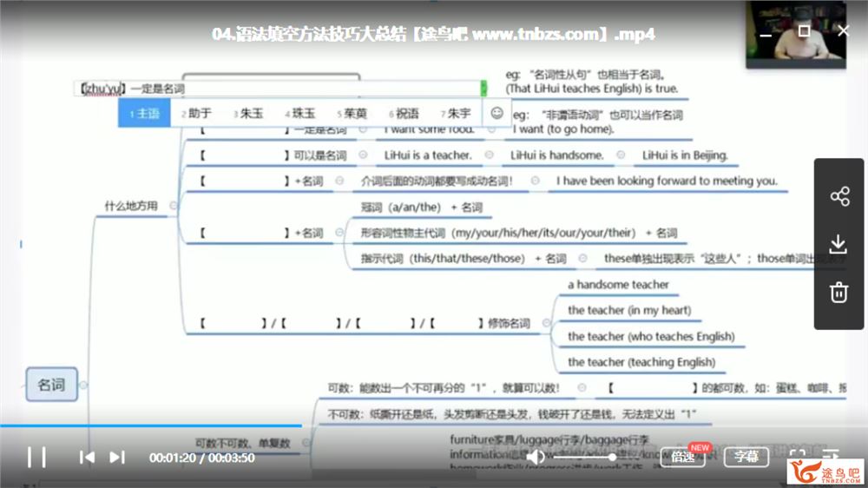Pick IME candidate 助于

point(196,114)
